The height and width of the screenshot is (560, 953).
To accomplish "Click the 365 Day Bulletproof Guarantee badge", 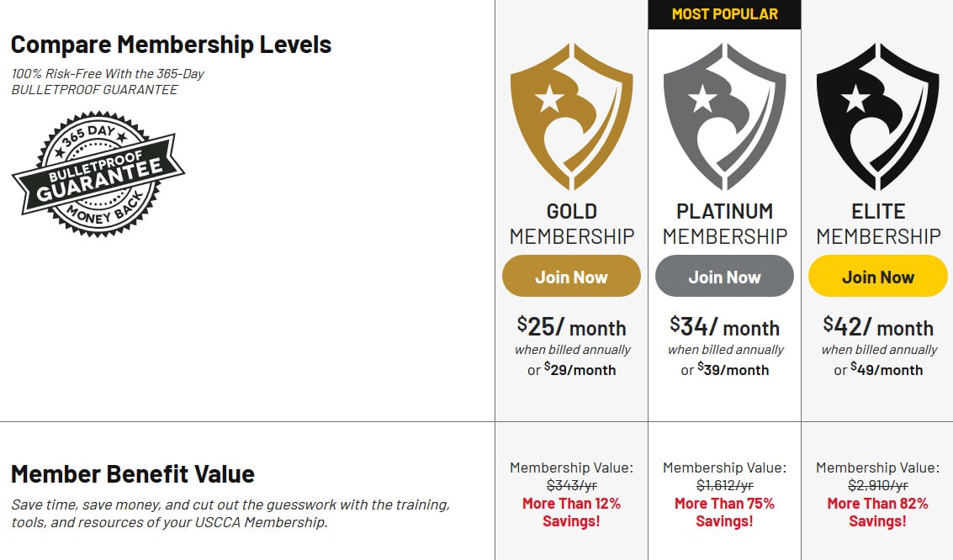I will [x=98, y=174].
